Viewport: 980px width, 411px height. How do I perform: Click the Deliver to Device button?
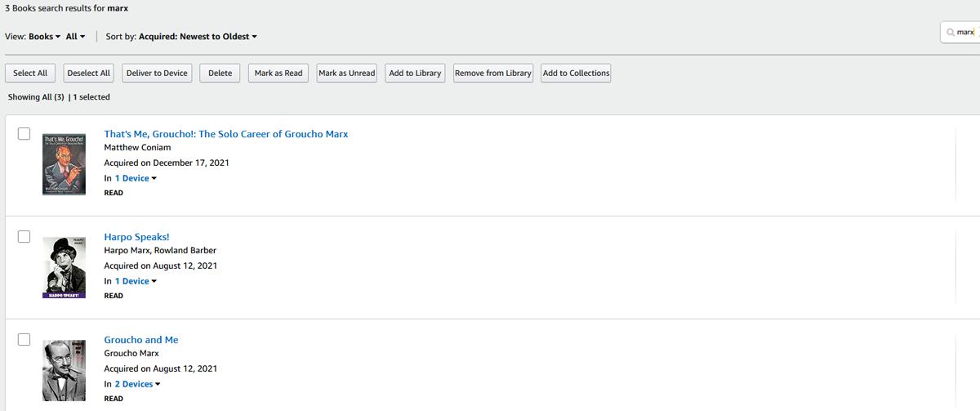click(x=157, y=74)
